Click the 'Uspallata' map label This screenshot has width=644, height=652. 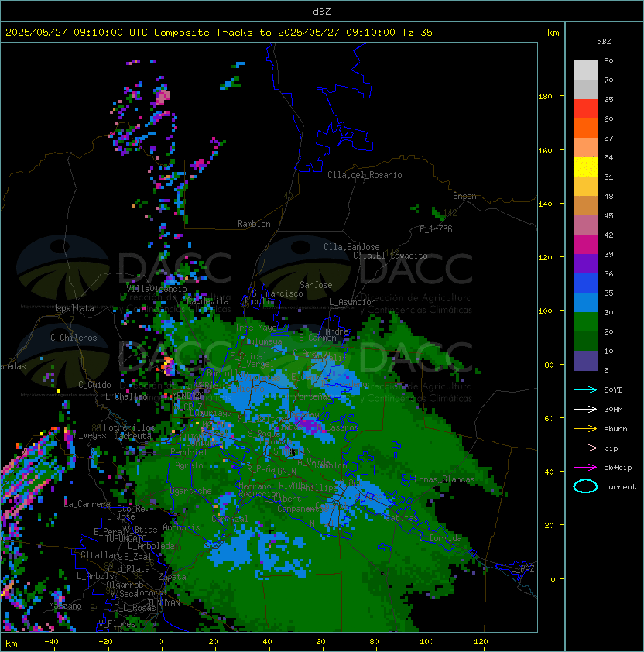click(73, 308)
